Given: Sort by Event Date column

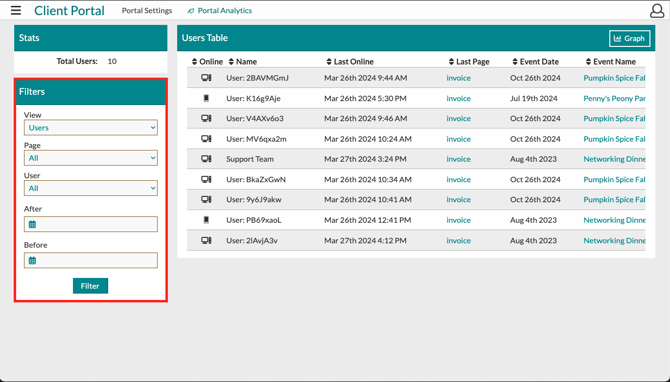Looking at the screenshot, I should click(x=535, y=62).
